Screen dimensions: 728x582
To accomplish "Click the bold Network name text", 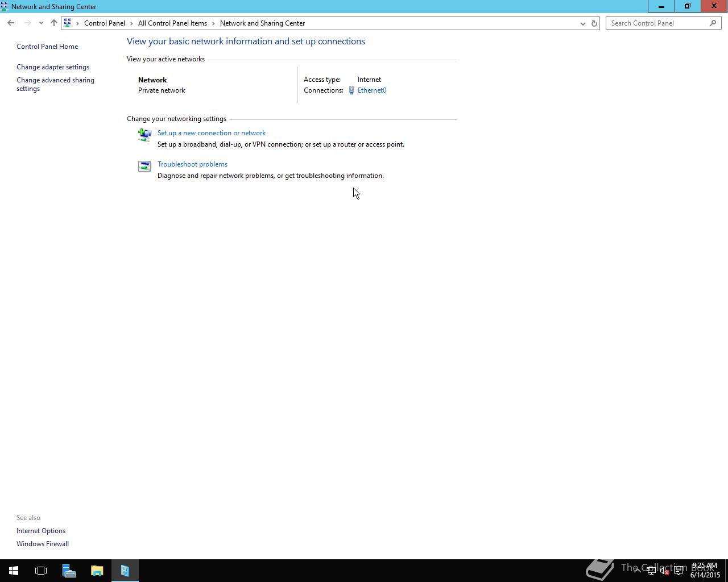I will click(x=152, y=80).
